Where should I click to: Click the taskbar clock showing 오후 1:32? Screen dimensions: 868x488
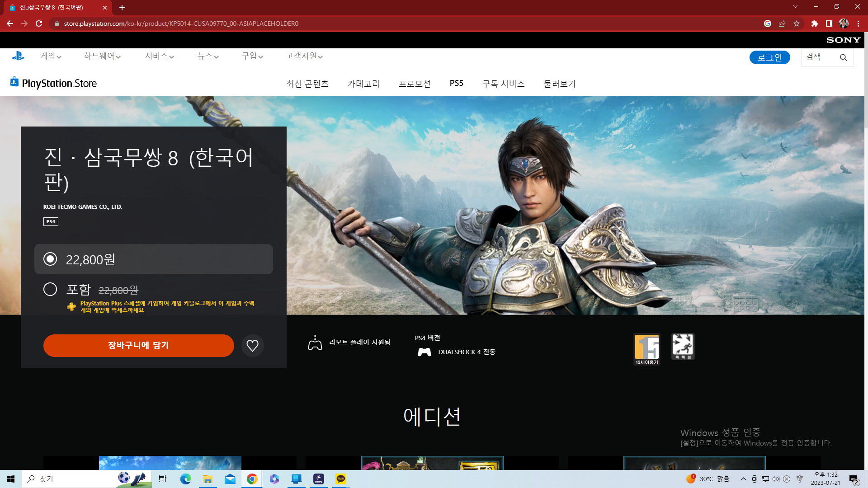click(826, 479)
